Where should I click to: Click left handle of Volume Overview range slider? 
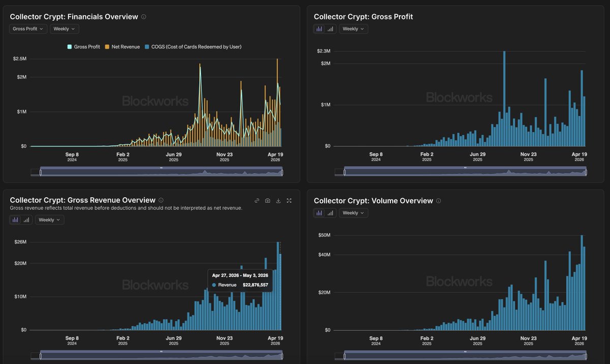coord(345,356)
